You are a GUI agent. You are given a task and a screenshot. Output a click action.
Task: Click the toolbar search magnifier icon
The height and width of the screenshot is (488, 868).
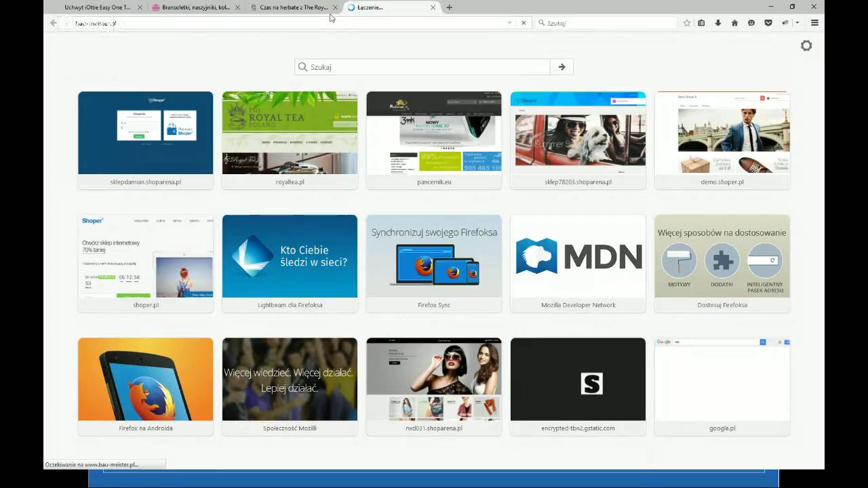[541, 23]
